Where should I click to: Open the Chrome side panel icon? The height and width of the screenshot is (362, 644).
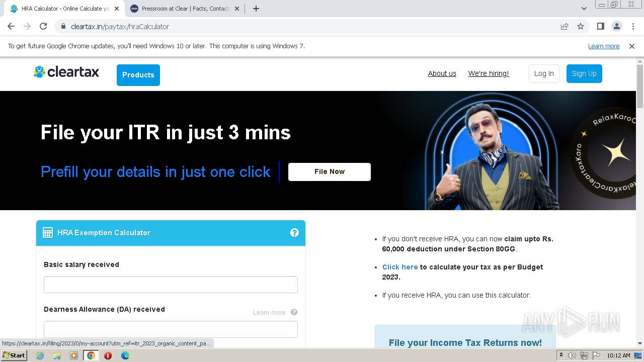(600, 26)
